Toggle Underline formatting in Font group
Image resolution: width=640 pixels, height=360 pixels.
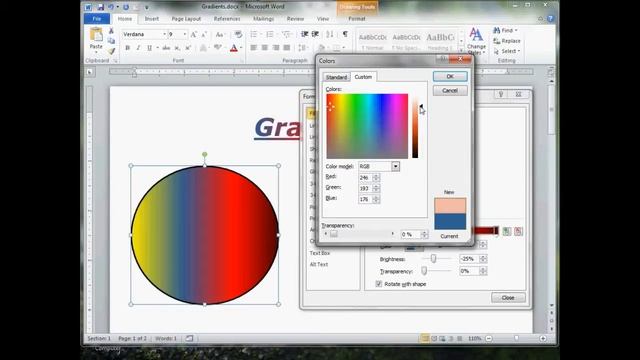[149, 48]
